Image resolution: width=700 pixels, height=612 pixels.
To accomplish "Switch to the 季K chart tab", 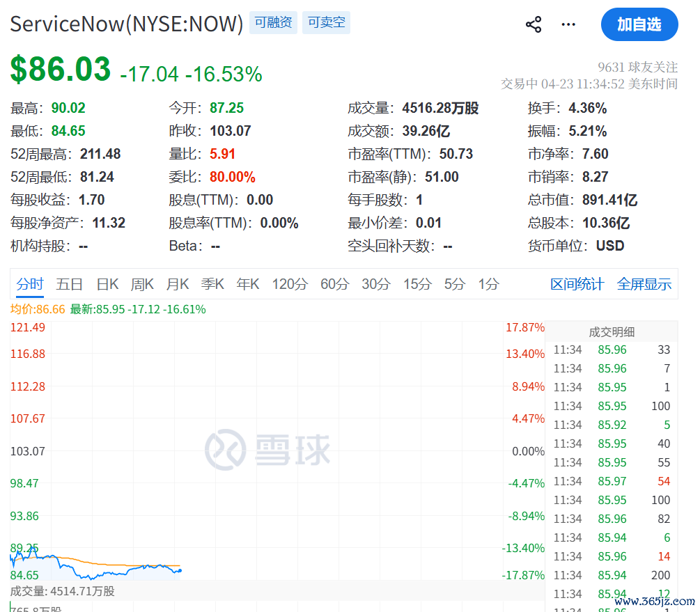I will pos(212,284).
